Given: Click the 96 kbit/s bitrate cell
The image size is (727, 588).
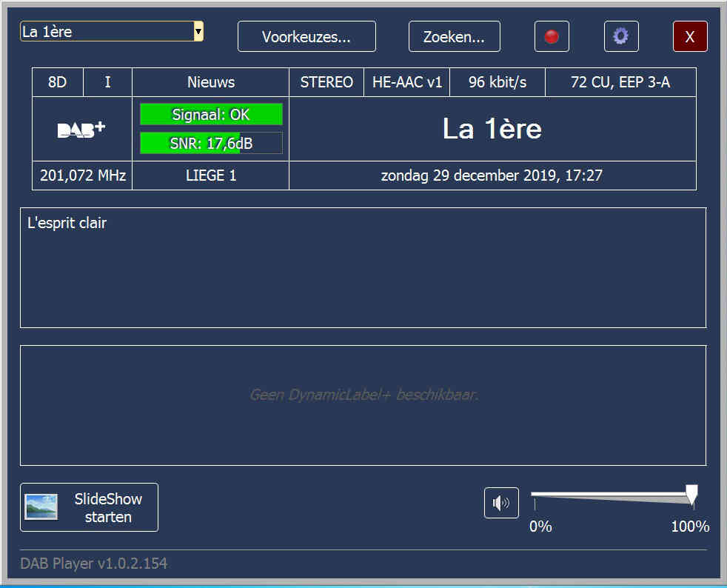Looking at the screenshot, I should point(497,82).
